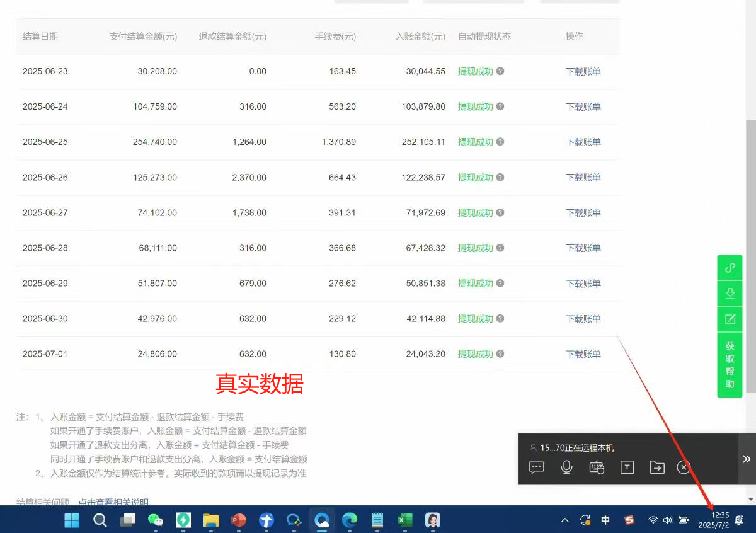Open keyboard and mouse control settings icon
The width and height of the screenshot is (756, 533).
pos(597,467)
